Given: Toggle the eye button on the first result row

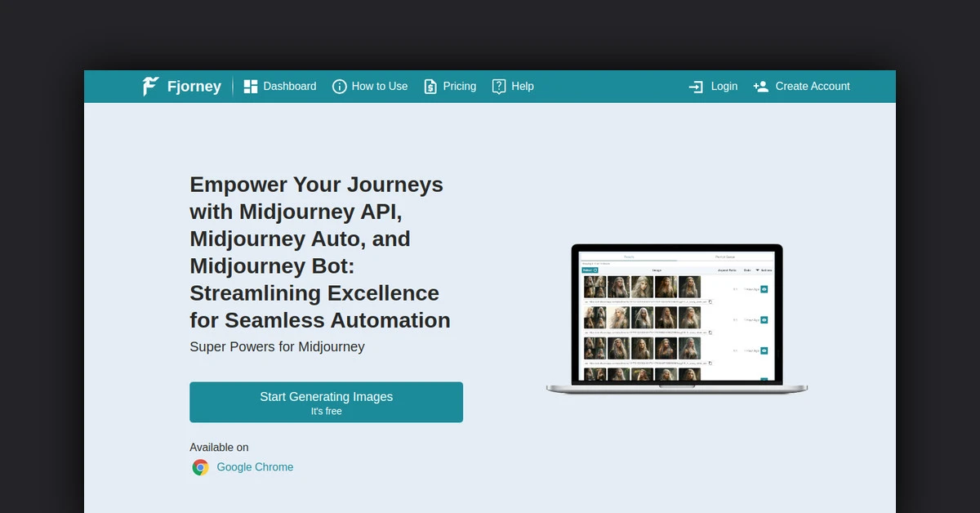Looking at the screenshot, I should pyautogui.click(x=764, y=289).
